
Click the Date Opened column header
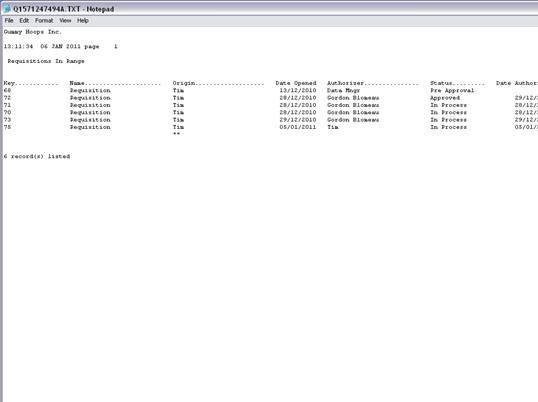[x=296, y=83]
